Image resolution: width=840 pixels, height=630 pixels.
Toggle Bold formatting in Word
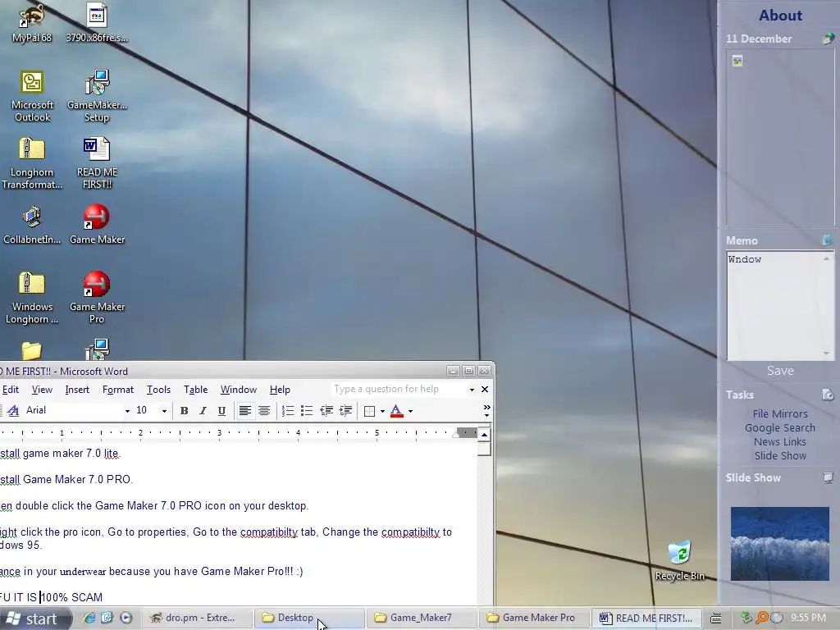184,411
